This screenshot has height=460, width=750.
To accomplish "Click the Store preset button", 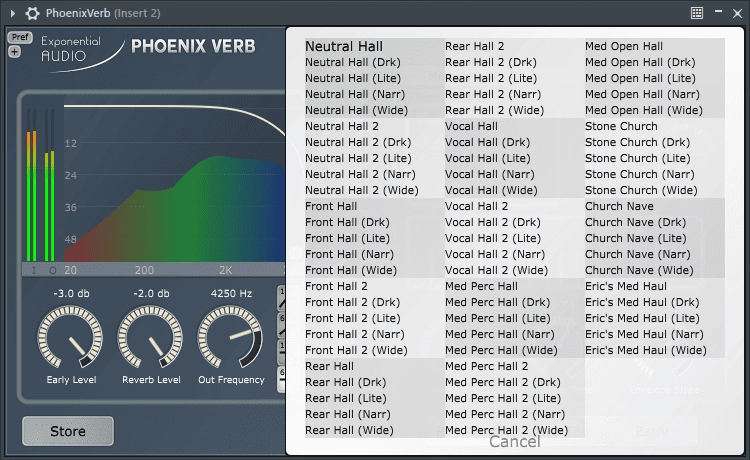I will pyautogui.click(x=68, y=431).
